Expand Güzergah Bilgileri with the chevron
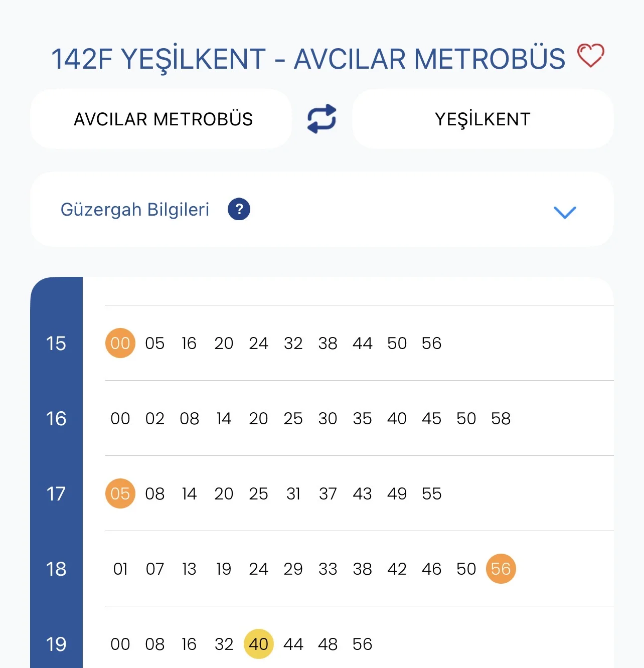The width and height of the screenshot is (644, 668). pos(565,212)
